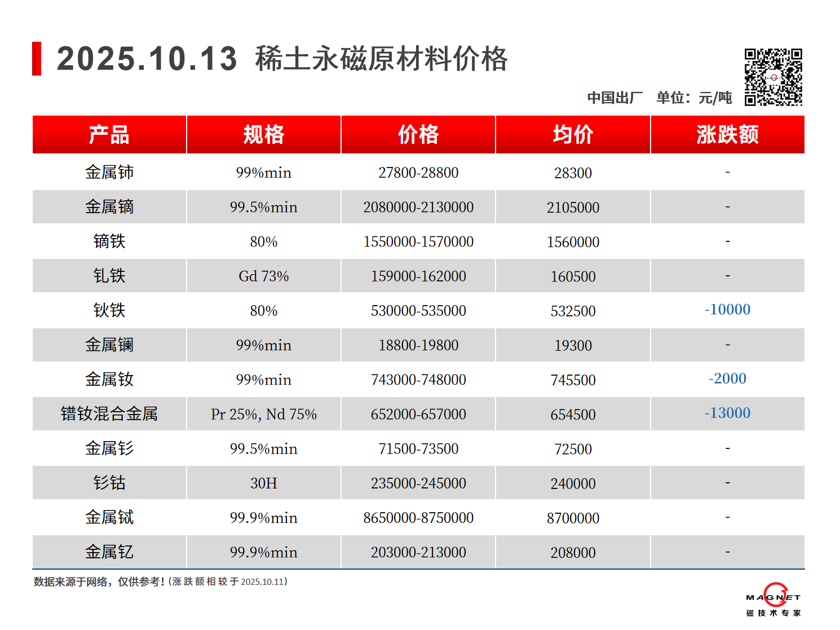Click the red vertical bar beside the title

pos(37,59)
